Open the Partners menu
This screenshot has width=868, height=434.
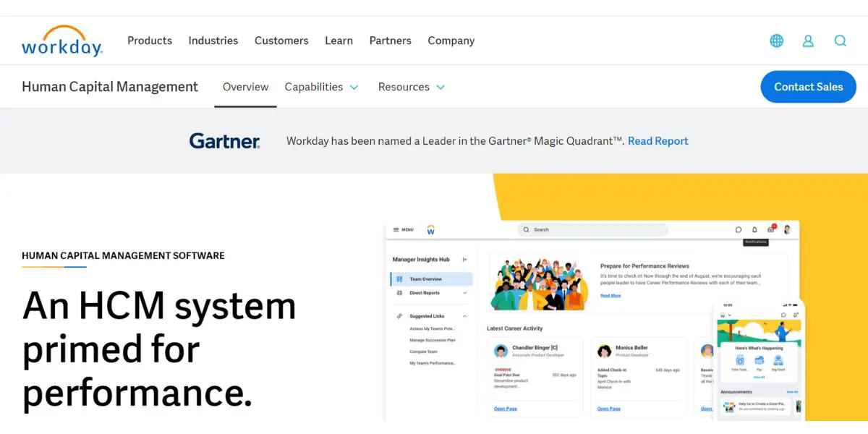click(x=391, y=41)
